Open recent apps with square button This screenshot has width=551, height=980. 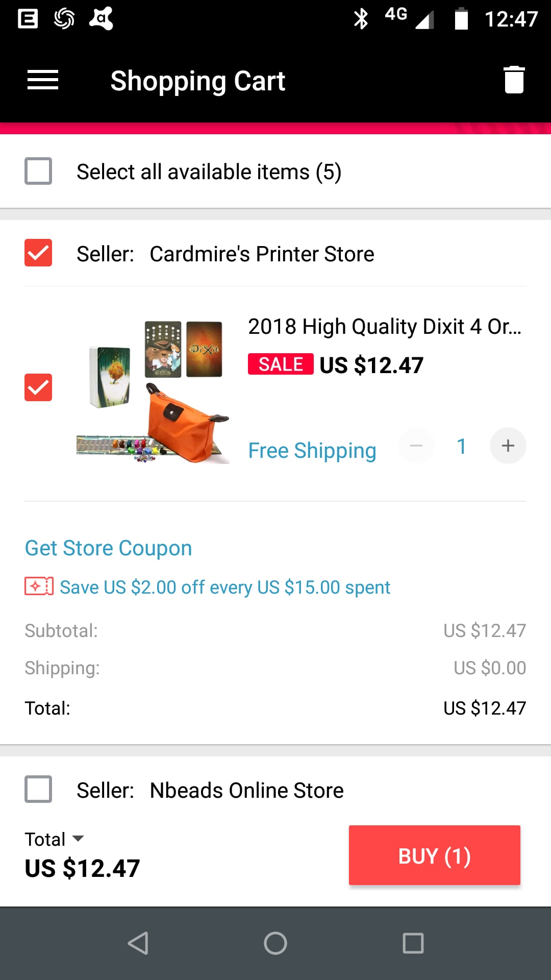point(413,943)
